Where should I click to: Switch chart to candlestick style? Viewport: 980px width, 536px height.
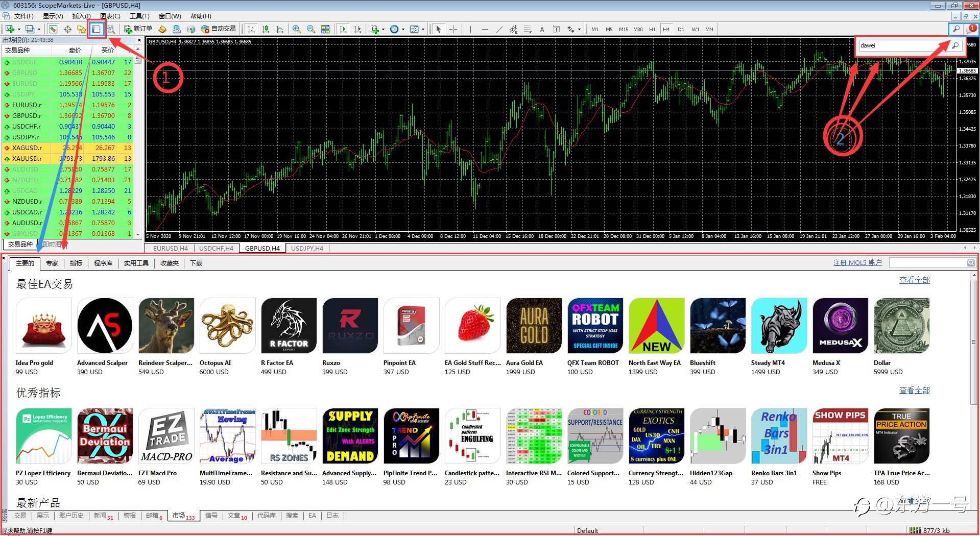[265, 29]
